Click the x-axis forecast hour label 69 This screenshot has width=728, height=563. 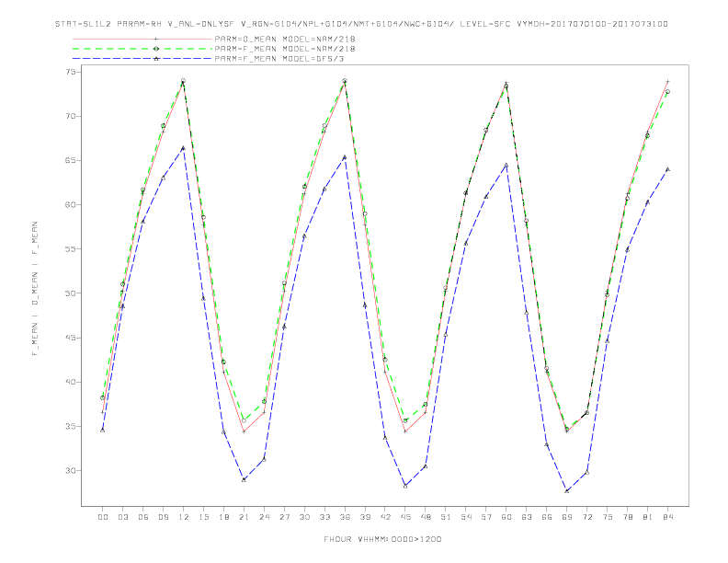(x=567, y=517)
